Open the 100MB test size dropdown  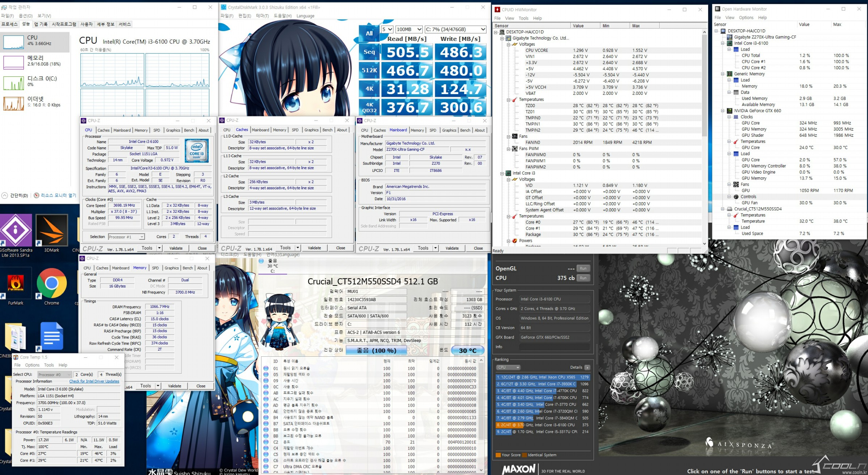pyautogui.click(x=409, y=29)
